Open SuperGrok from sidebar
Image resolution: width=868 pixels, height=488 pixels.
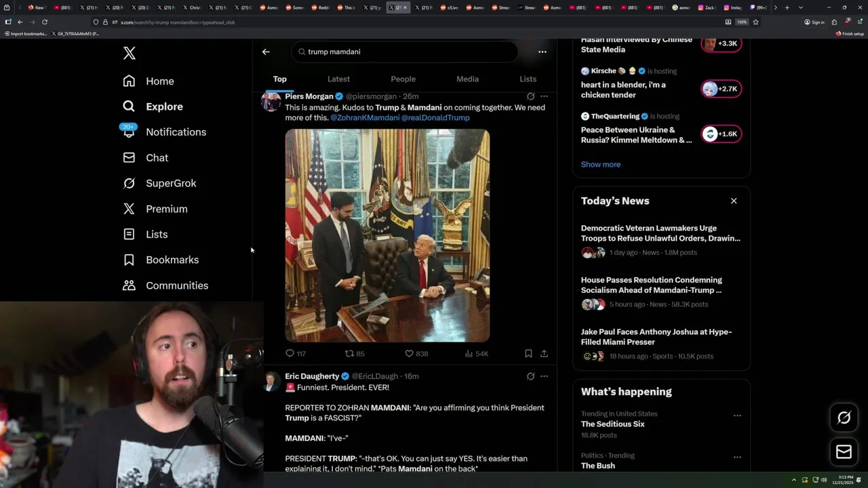pos(159,183)
